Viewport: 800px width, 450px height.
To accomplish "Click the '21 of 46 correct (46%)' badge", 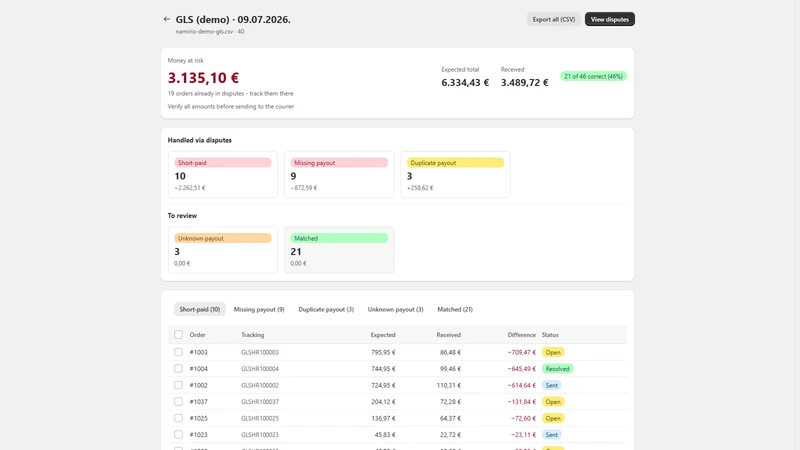I will [593, 76].
